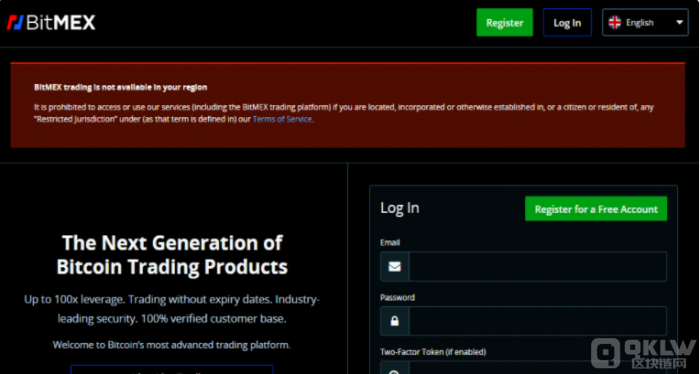Click 'The Next Generation of Bitcoin Trading Products' heading
Viewport: 700px width, 374px height.
172,255
